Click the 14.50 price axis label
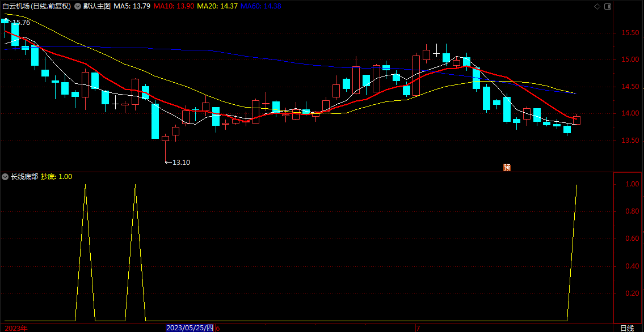The image size is (644, 332). tap(630, 87)
